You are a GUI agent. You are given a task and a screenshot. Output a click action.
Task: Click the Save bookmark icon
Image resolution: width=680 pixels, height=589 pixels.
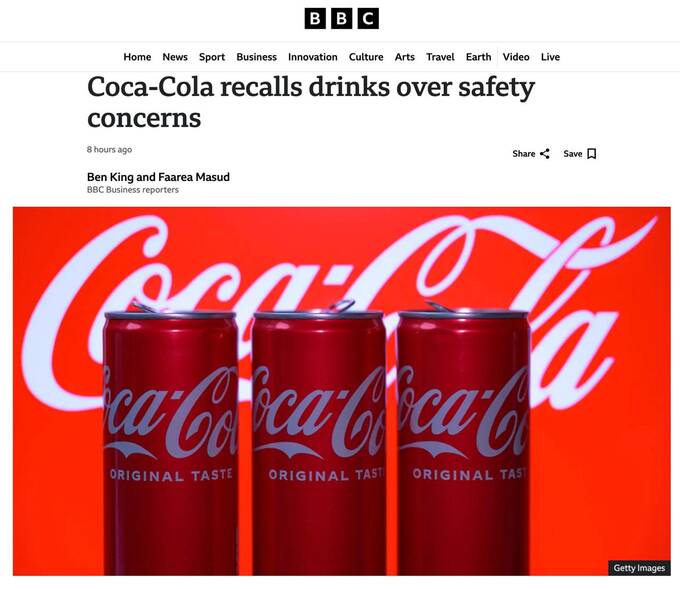[591, 154]
